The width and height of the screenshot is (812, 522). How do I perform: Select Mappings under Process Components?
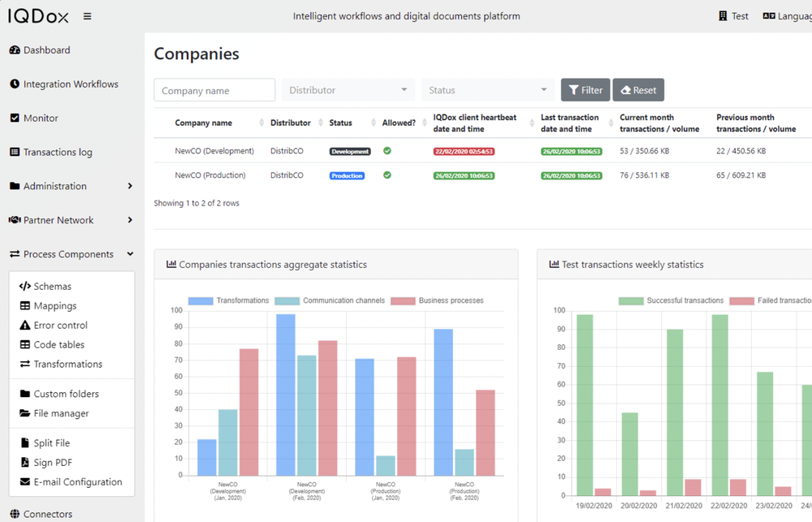click(x=54, y=305)
